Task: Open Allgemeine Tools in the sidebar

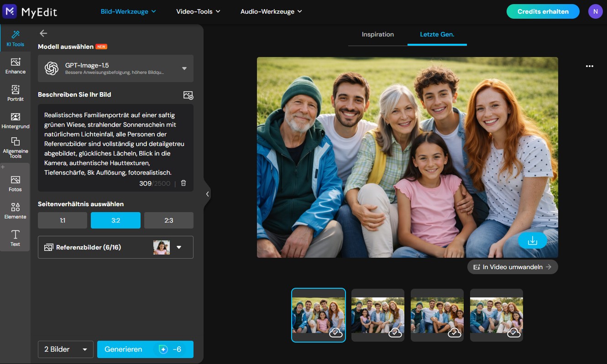Action: coord(15,147)
